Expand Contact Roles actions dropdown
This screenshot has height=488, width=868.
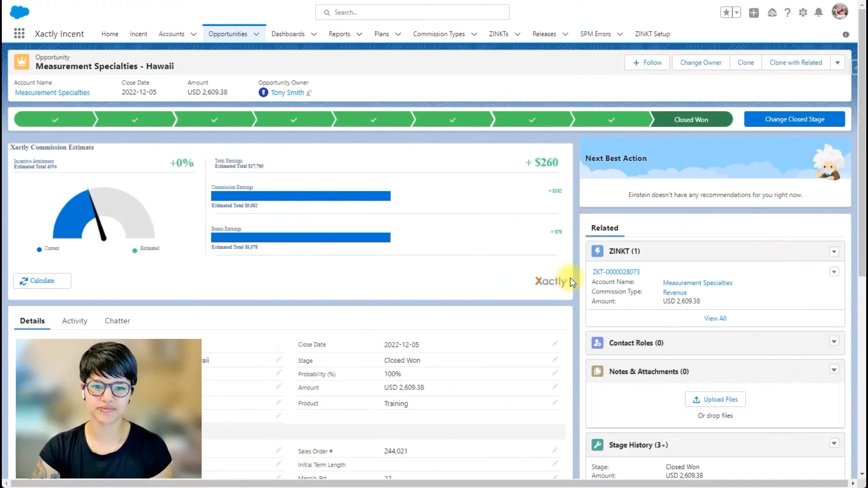tap(834, 341)
